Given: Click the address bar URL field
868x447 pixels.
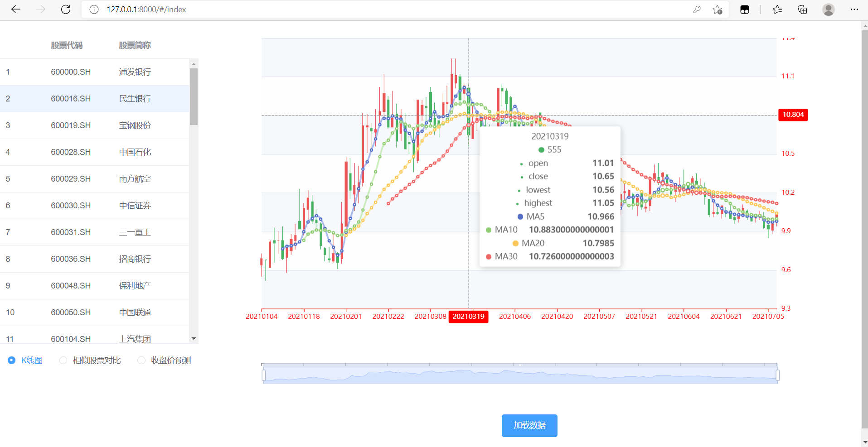Looking at the screenshot, I should point(146,9).
